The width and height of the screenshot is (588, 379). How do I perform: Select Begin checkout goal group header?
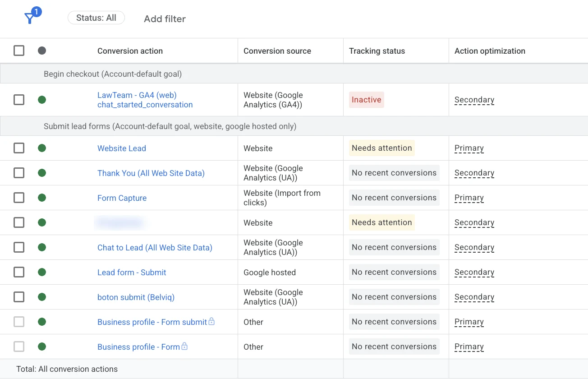click(x=294, y=74)
